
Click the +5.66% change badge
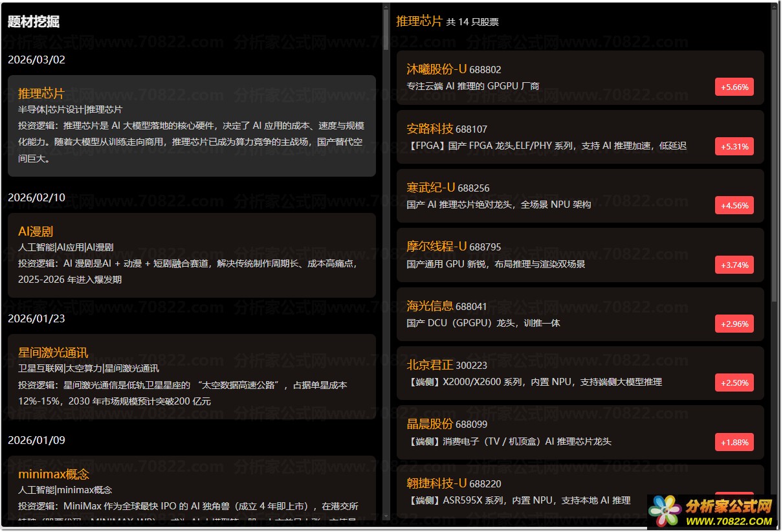(x=734, y=87)
